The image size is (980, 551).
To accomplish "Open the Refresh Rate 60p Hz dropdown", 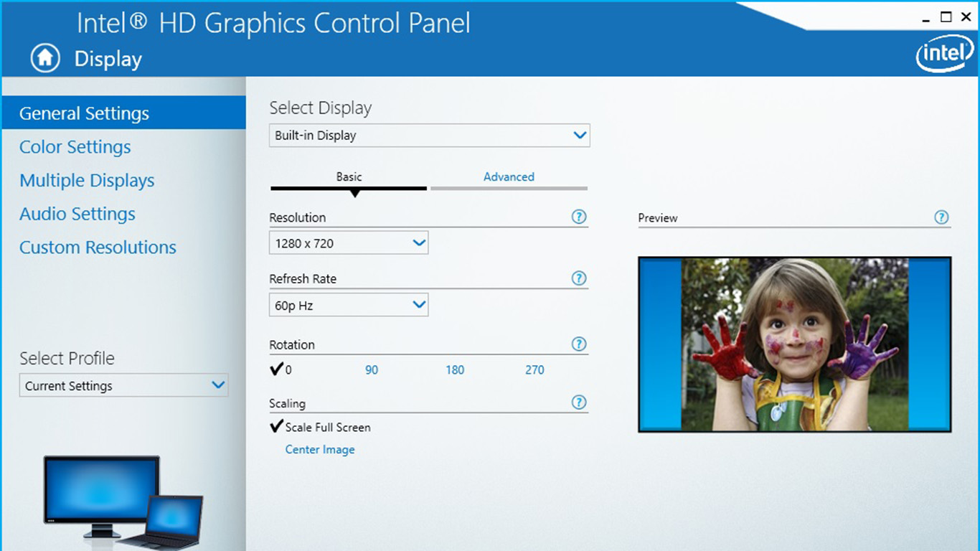I will pyautogui.click(x=349, y=305).
